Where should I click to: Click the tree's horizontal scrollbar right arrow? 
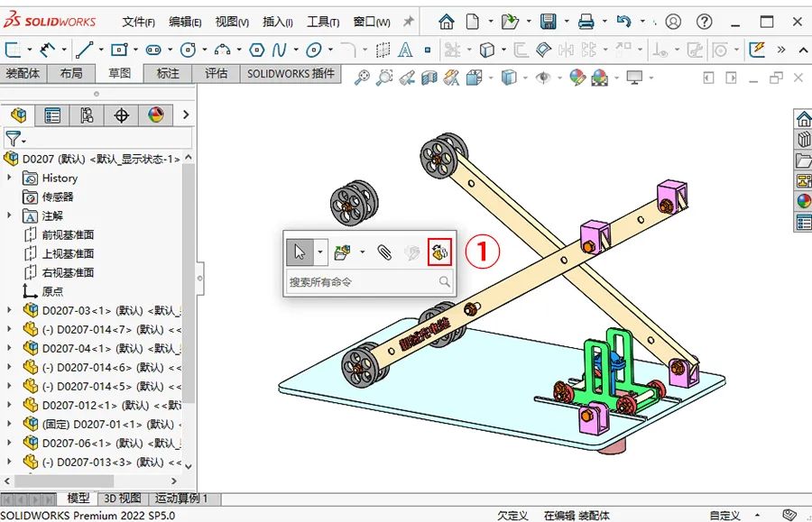coord(174,481)
